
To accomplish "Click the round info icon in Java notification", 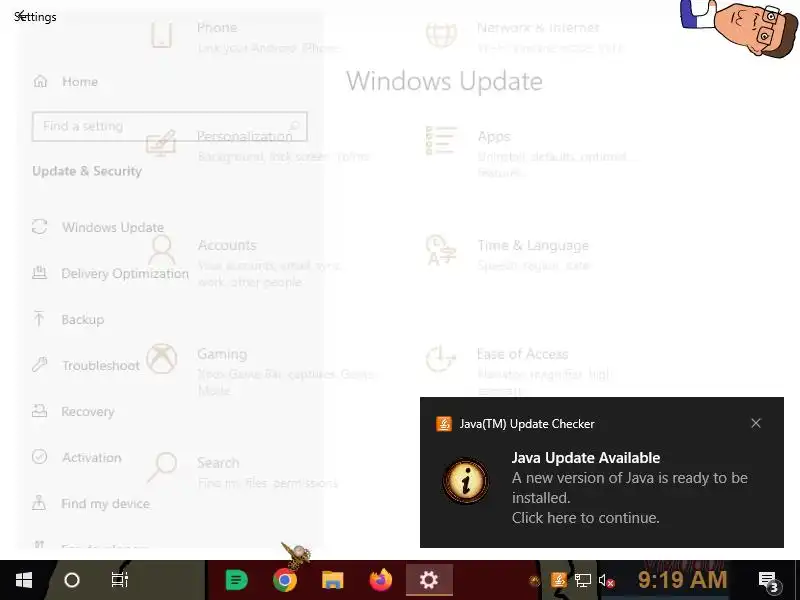I will click(x=465, y=481).
